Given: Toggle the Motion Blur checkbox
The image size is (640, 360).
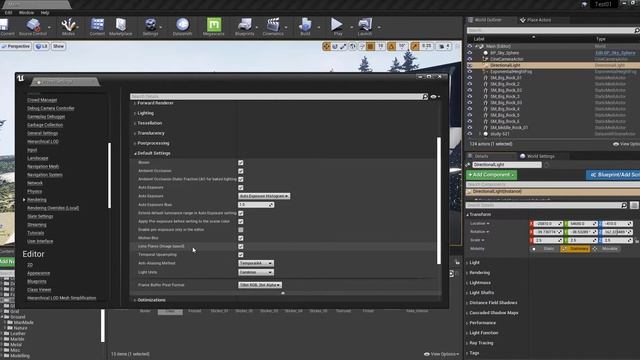Looking at the screenshot, I should tap(240, 238).
